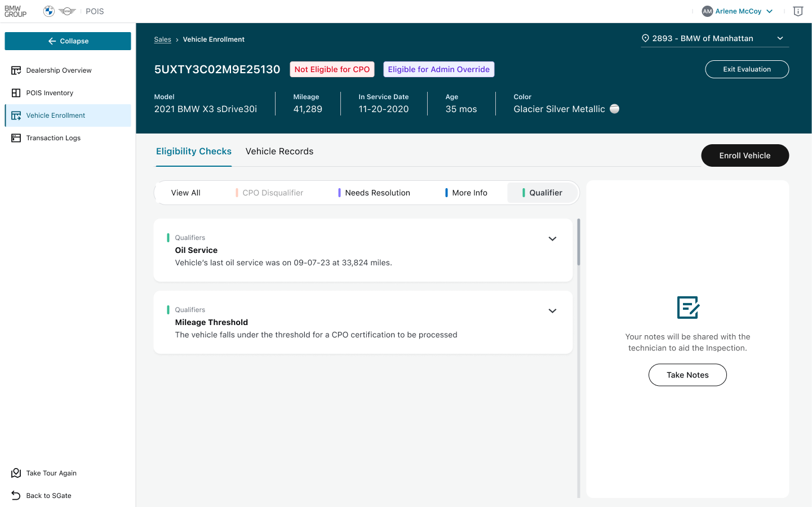Click the age value 35 mos
This screenshot has width=812, height=507.
click(x=462, y=109)
